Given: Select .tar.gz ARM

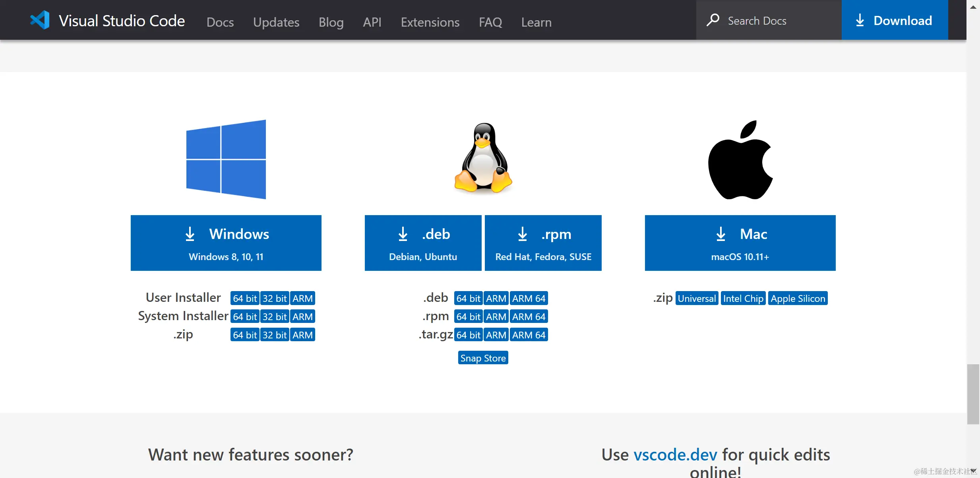Looking at the screenshot, I should [x=496, y=335].
